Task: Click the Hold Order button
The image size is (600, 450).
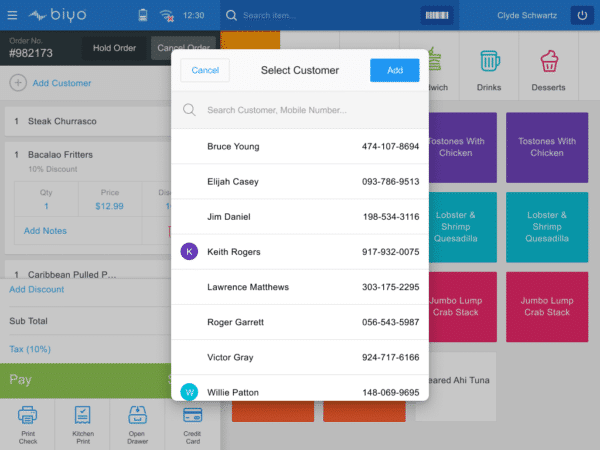Action: click(x=114, y=48)
